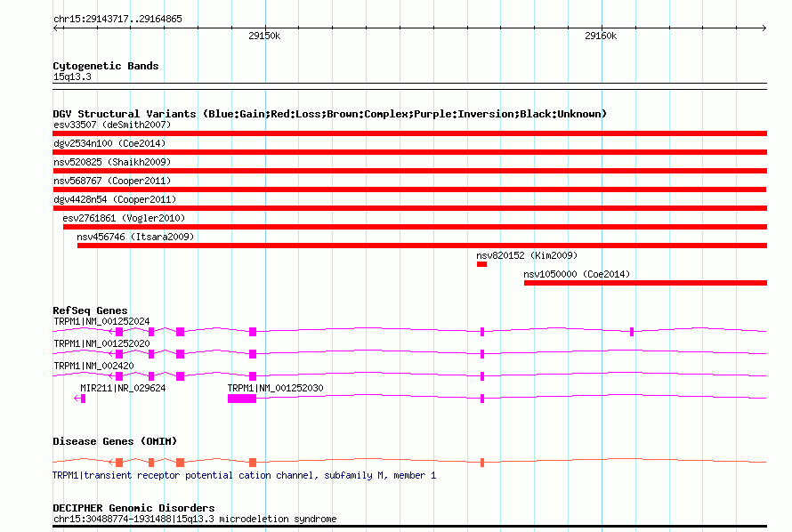Click the red bar under esv33507

[x=409, y=133]
